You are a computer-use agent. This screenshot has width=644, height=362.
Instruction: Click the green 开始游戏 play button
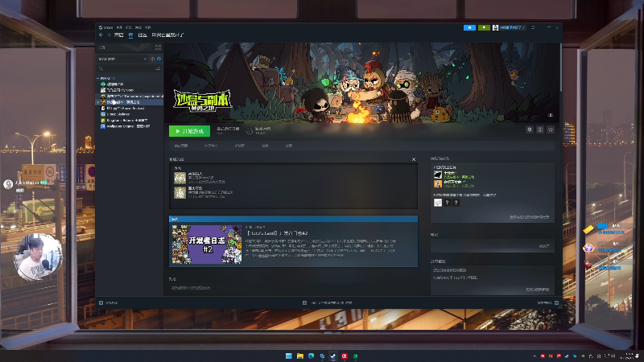click(189, 131)
